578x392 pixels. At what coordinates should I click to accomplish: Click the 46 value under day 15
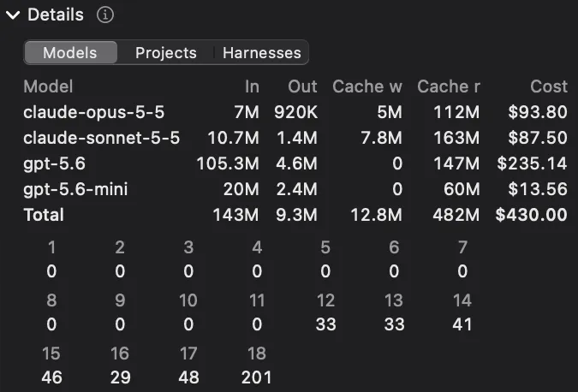pos(51,377)
